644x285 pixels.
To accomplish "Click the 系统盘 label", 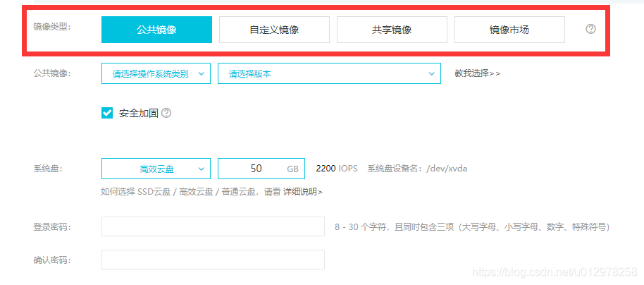I will coord(48,169).
